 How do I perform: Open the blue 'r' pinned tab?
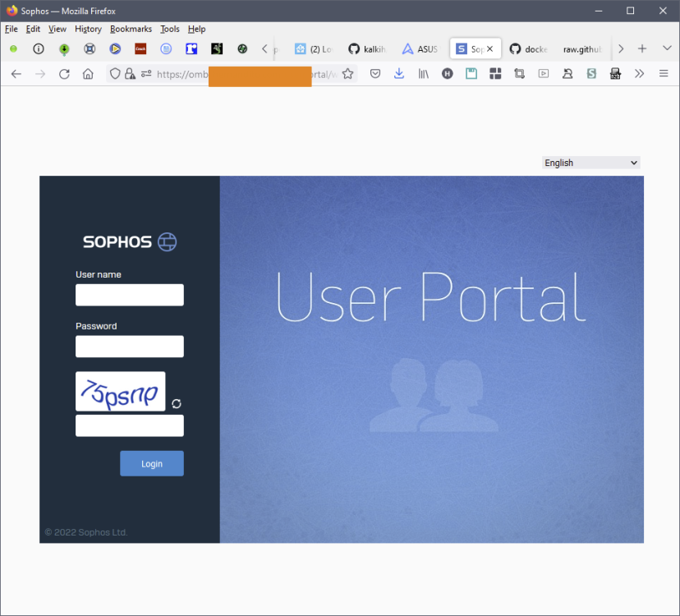pos(191,49)
